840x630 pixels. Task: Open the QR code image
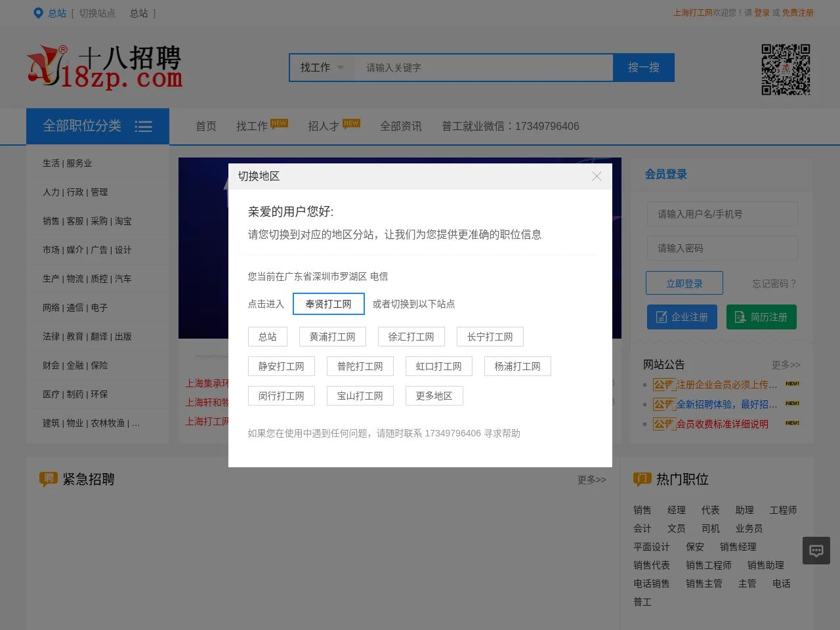tap(786, 70)
